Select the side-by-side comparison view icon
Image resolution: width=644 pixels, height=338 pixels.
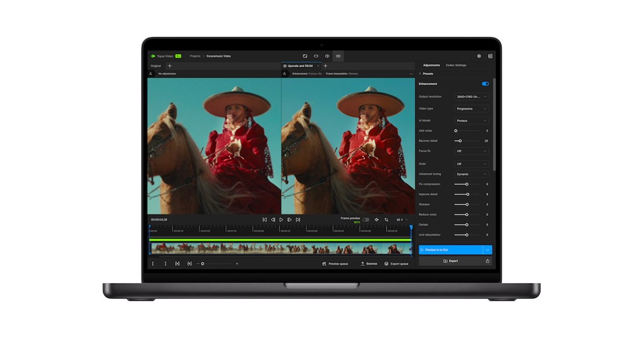click(x=339, y=56)
